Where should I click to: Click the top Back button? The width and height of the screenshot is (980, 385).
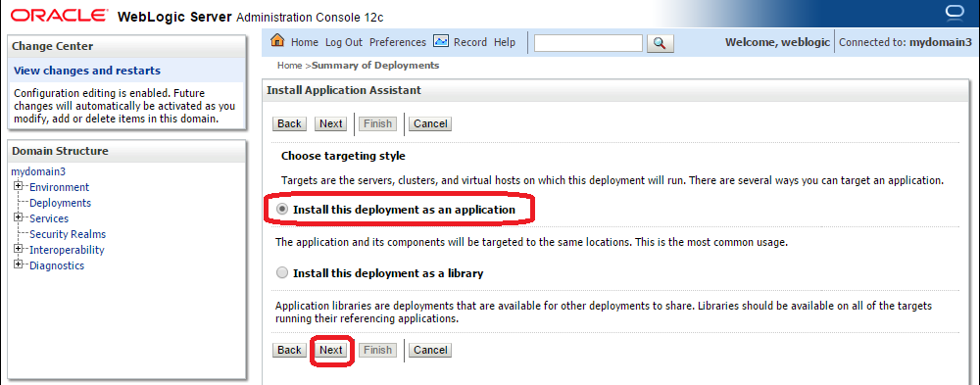[289, 123]
